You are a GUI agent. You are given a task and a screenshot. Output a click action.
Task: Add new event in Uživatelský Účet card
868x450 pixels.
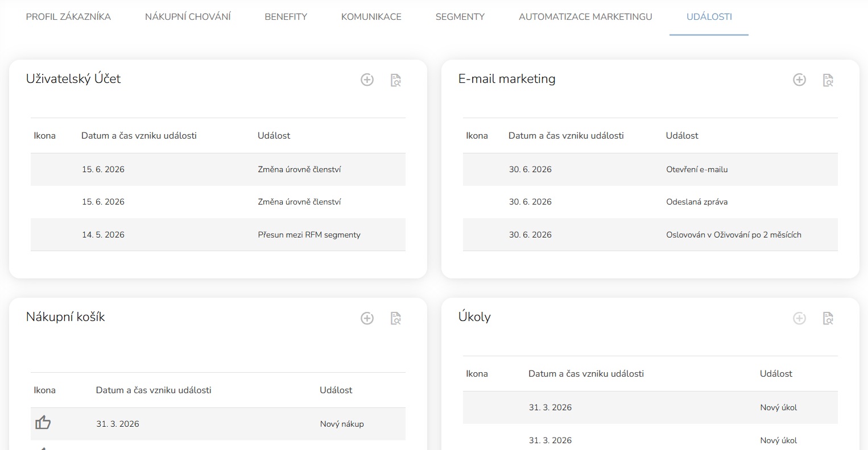pos(367,80)
